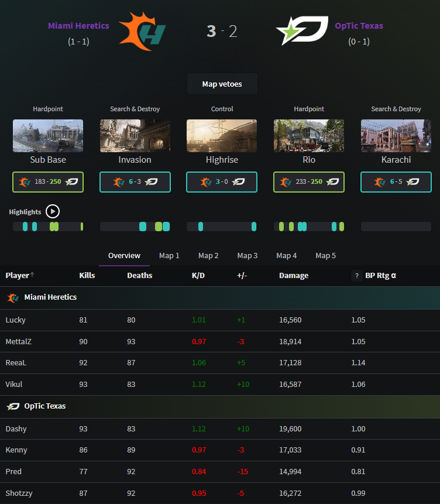Sort table by Kills column
Screen dimensions: 440x504
[x=87, y=276]
